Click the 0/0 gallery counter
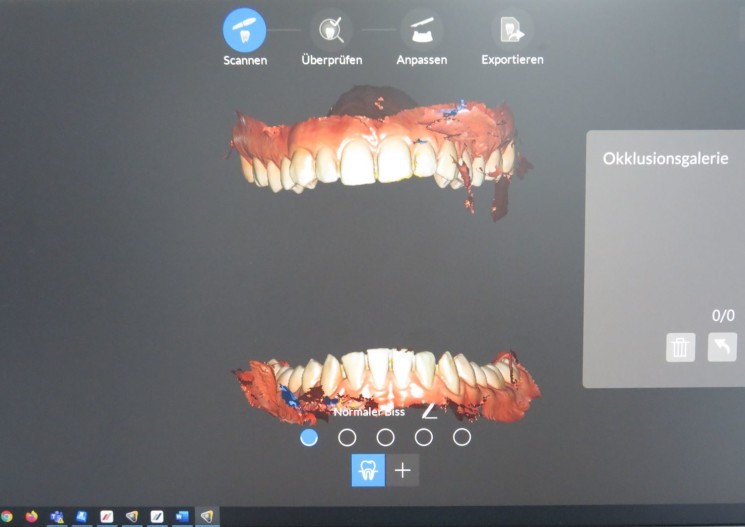 [723, 316]
